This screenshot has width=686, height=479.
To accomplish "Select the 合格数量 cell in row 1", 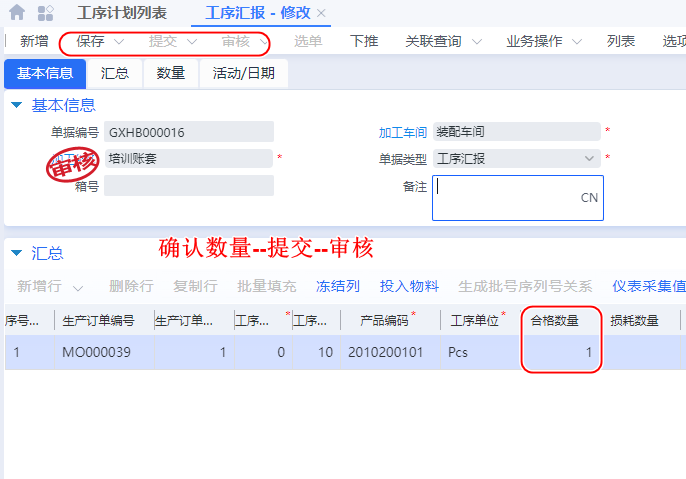I will coord(561,352).
